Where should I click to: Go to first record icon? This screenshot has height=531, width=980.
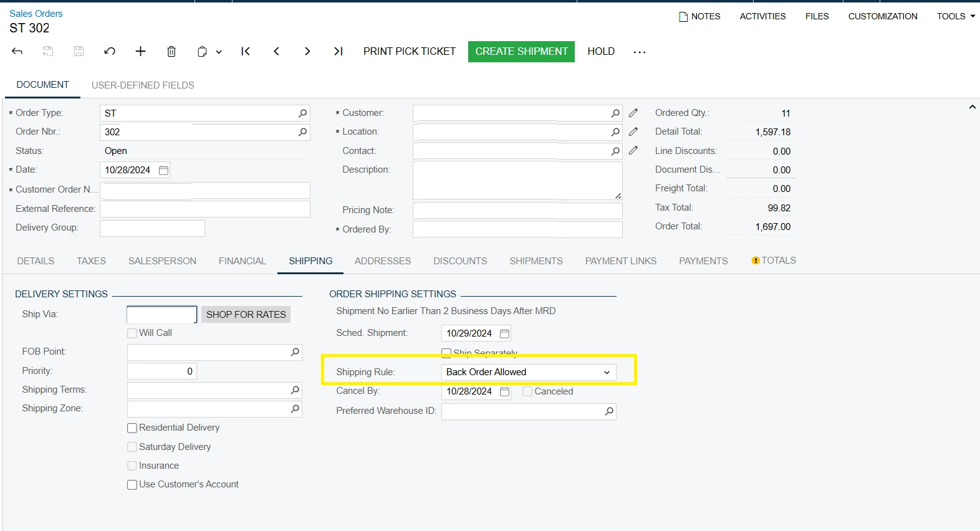246,51
